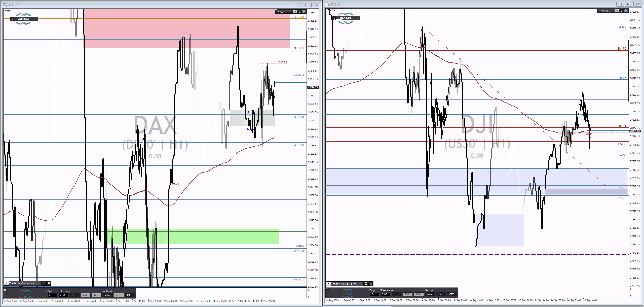Click the 13261.0 dashed level label on DAX chart
Viewport: 644px width, 307px height.
(x=283, y=62)
